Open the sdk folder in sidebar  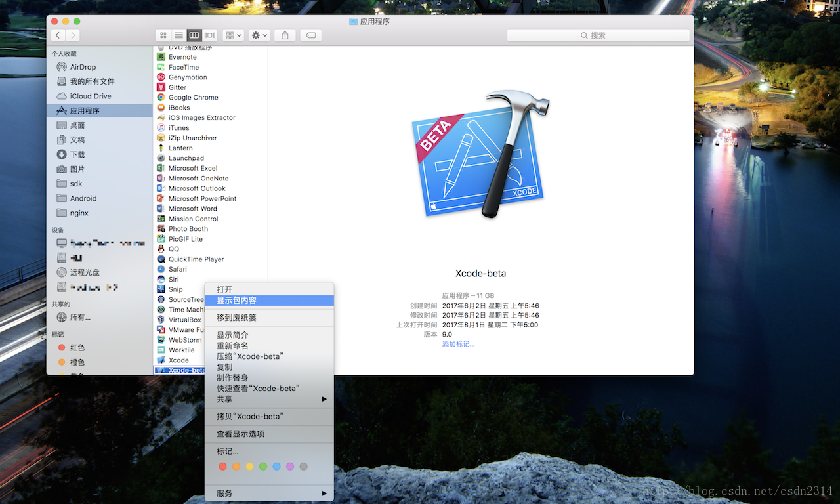coord(99,184)
